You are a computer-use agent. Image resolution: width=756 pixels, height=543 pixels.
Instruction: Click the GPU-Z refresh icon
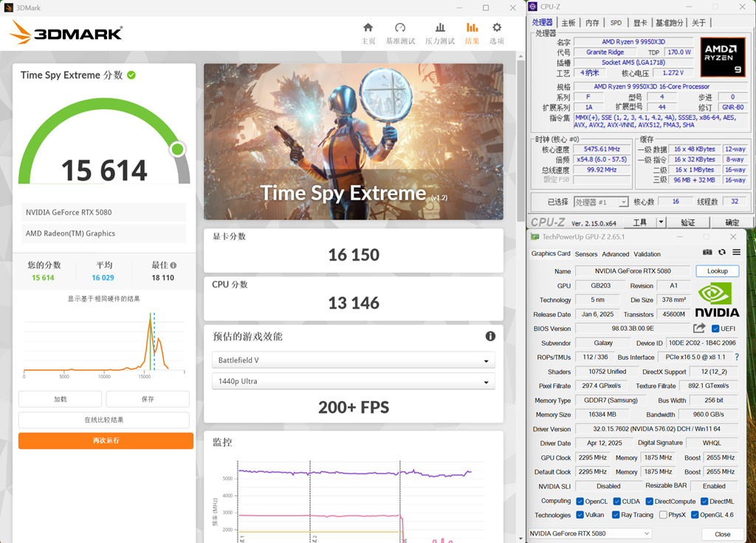tap(721, 253)
